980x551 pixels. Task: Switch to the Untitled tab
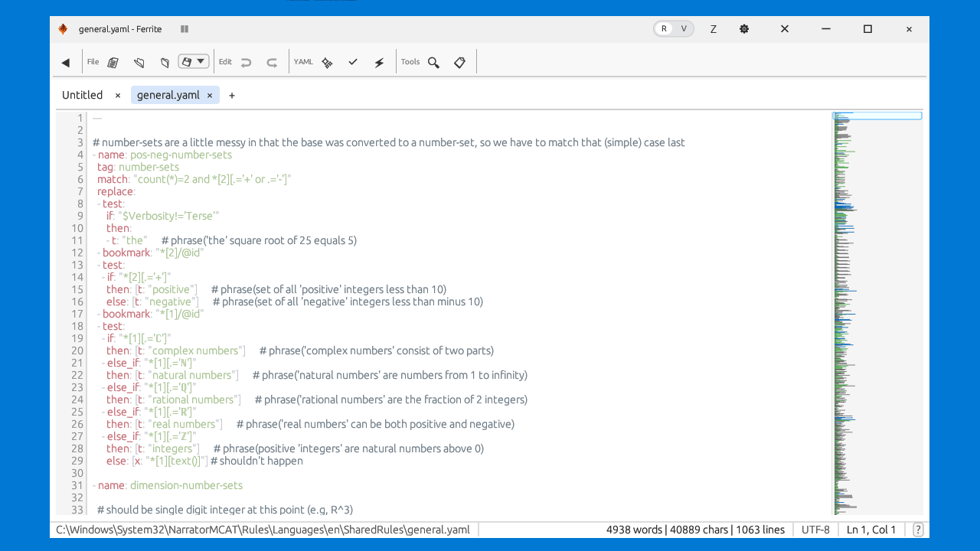[x=82, y=95]
